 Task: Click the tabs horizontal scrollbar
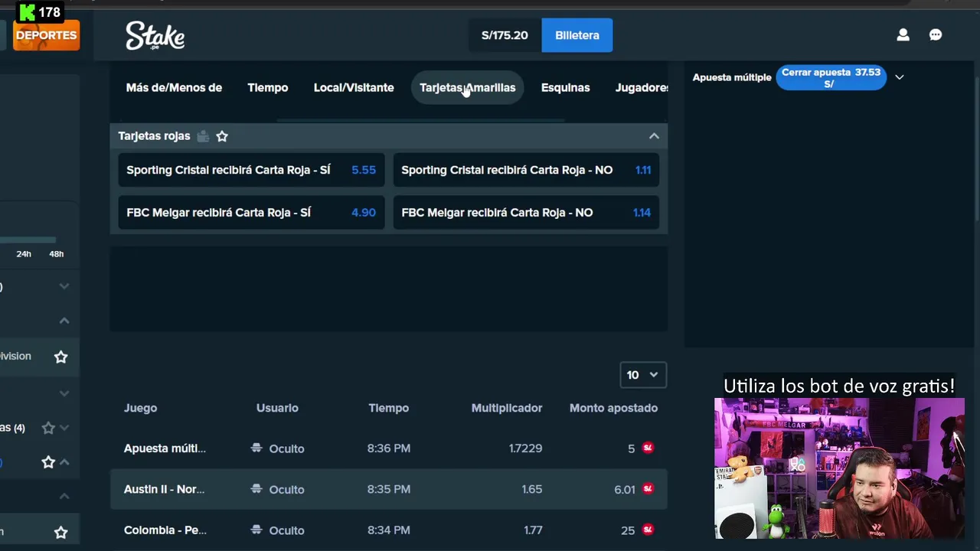420,120
